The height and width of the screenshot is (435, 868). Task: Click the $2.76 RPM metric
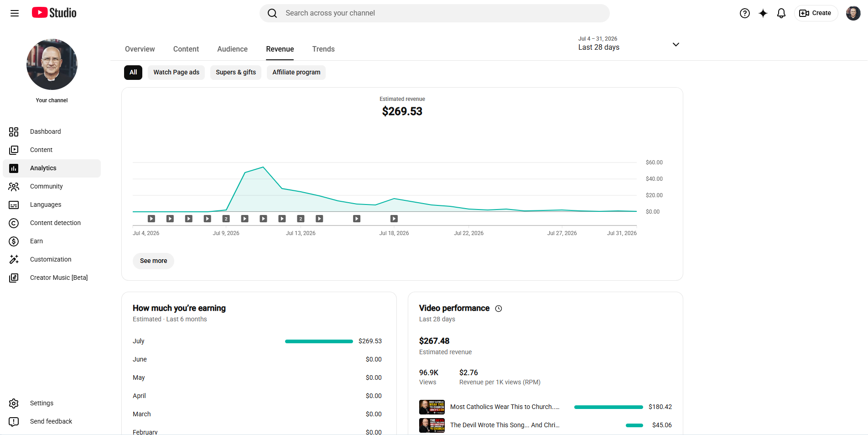click(500, 377)
